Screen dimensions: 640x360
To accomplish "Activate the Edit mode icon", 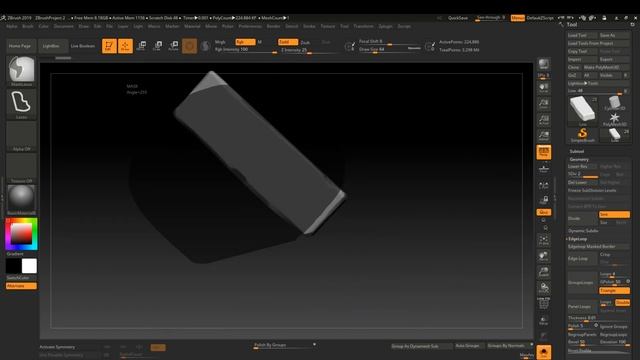I will (109, 46).
